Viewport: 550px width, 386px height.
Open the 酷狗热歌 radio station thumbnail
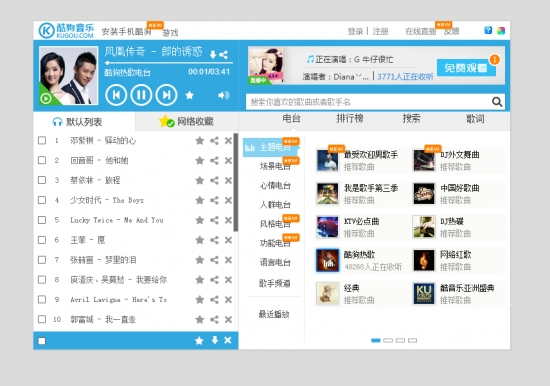coord(328,260)
